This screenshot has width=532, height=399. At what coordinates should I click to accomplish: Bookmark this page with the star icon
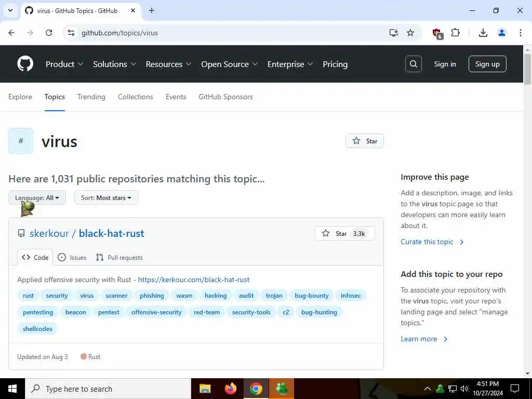coord(410,33)
